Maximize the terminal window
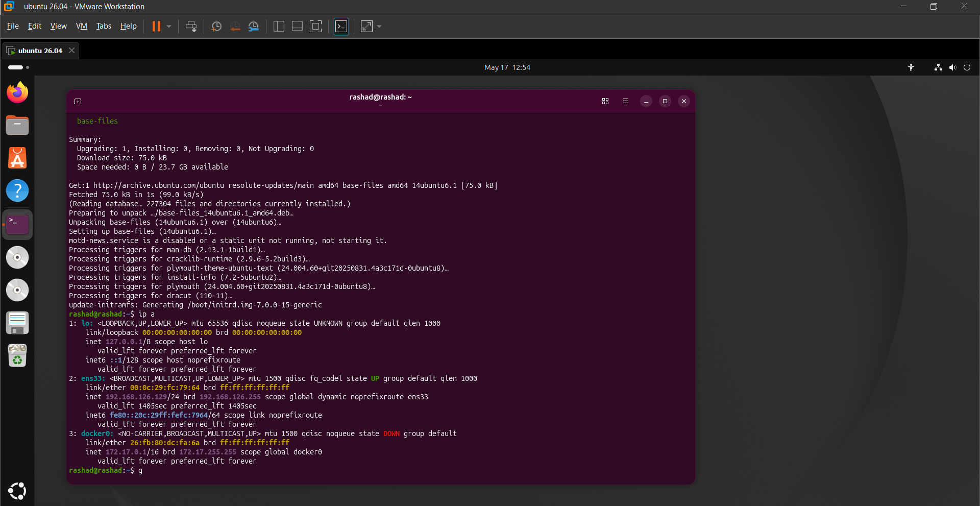980x506 pixels. tap(665, 101)
